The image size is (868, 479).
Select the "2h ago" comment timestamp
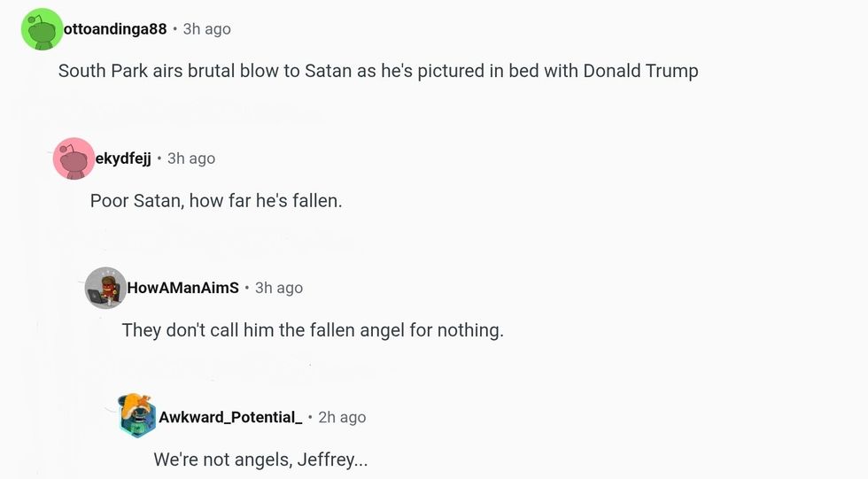[x=342, y=417]
